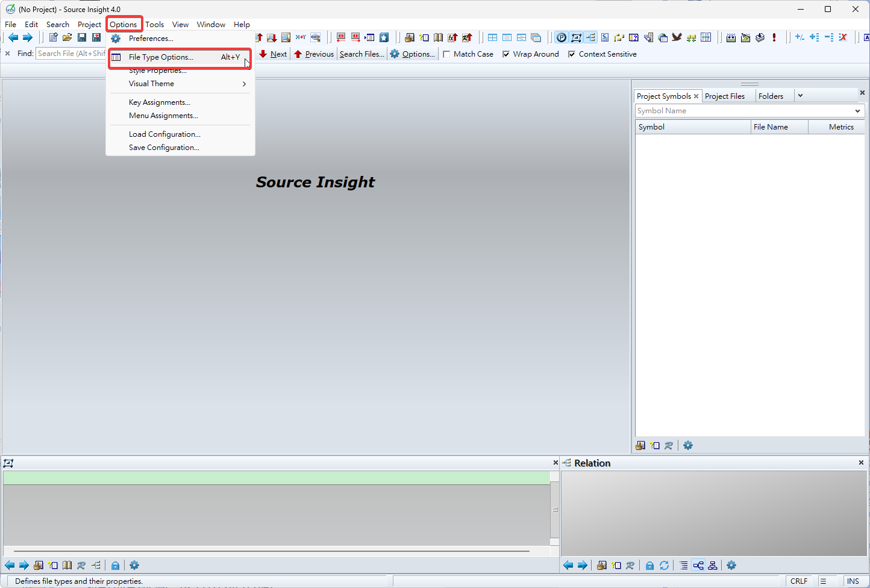Open Key Assignments menu entry
The image size is (870, 588).
click(180, 102)
